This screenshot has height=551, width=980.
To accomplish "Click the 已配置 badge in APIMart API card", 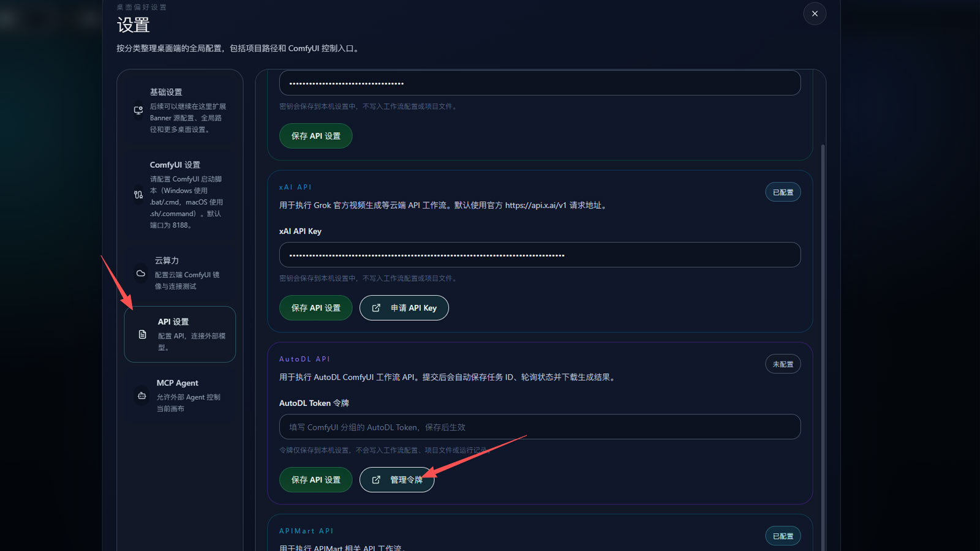I will click(783, 536).
